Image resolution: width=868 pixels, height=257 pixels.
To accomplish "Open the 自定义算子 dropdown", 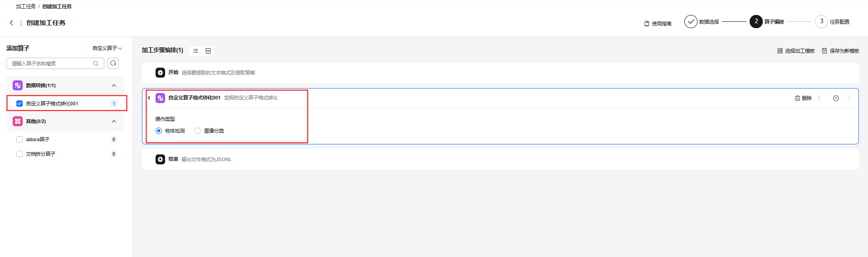I will coord(107,48).
